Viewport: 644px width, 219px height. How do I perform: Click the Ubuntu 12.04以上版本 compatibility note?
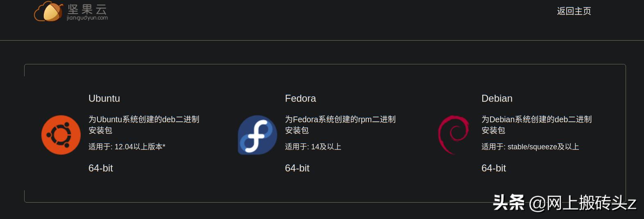[x=127, y=147]
